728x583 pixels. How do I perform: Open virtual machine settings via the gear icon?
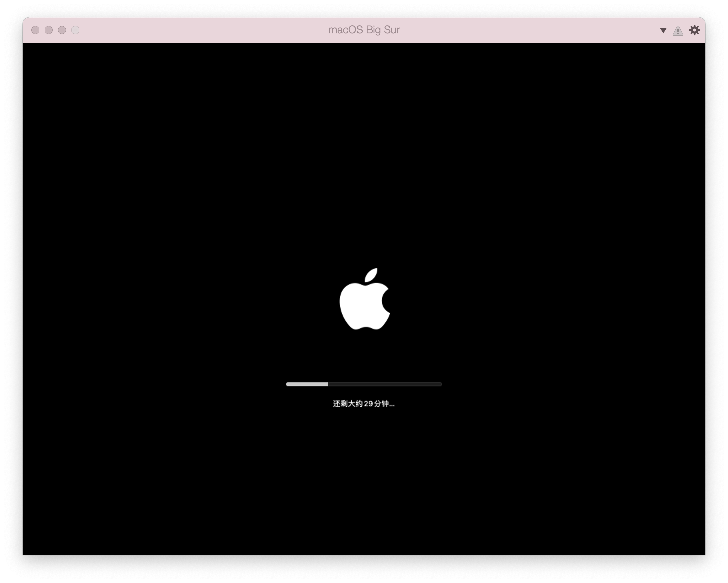695,30
